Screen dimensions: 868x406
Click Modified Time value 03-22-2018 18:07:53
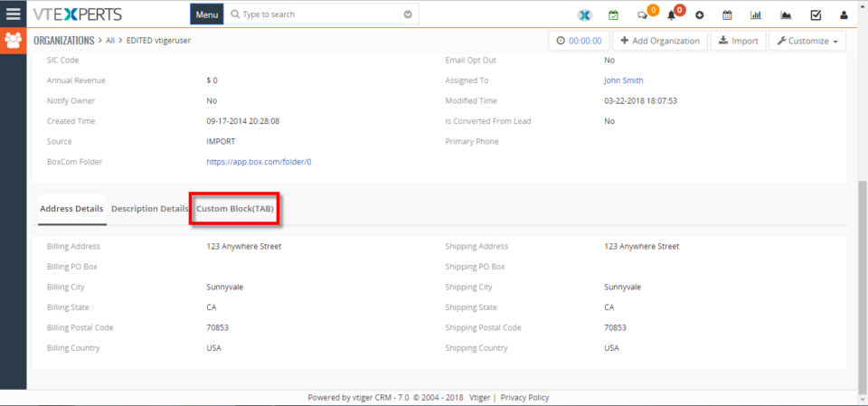641,100
